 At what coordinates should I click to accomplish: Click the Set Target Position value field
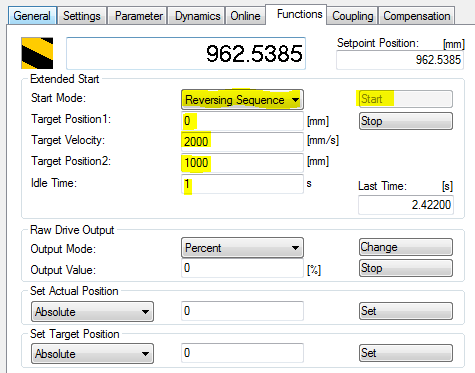242,353
